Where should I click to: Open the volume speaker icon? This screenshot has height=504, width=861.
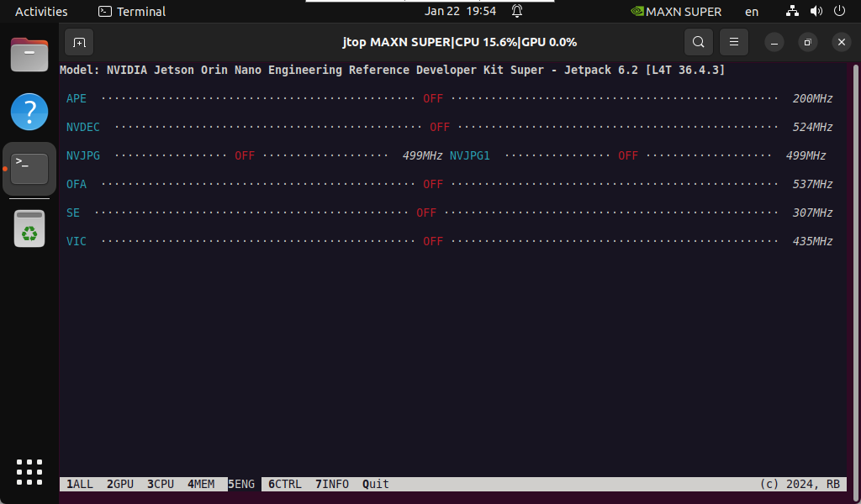(816, 12)
